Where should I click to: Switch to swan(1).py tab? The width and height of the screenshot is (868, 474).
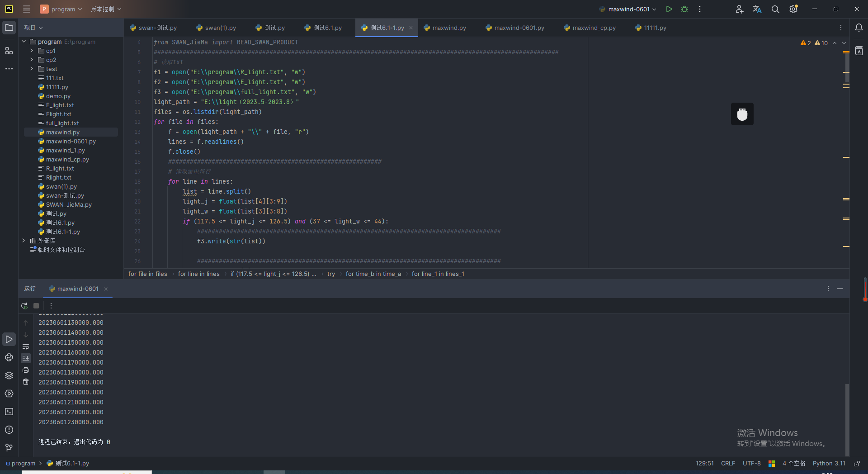point(216,28)
